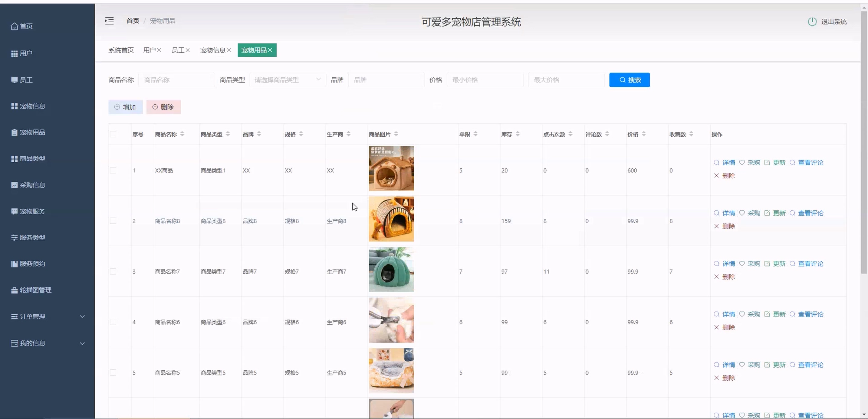Sort by 商品类型 column arrows
868x419 pixels.
point(228,134)
